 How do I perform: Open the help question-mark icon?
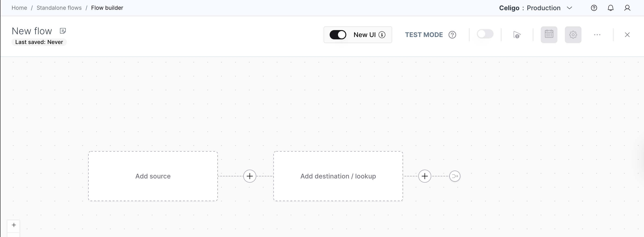click(594, 8)
